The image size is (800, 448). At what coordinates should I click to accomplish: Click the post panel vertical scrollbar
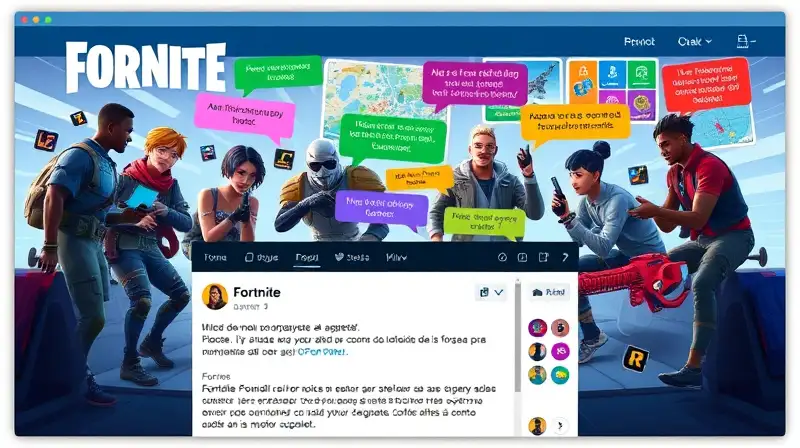pos(518,337)
